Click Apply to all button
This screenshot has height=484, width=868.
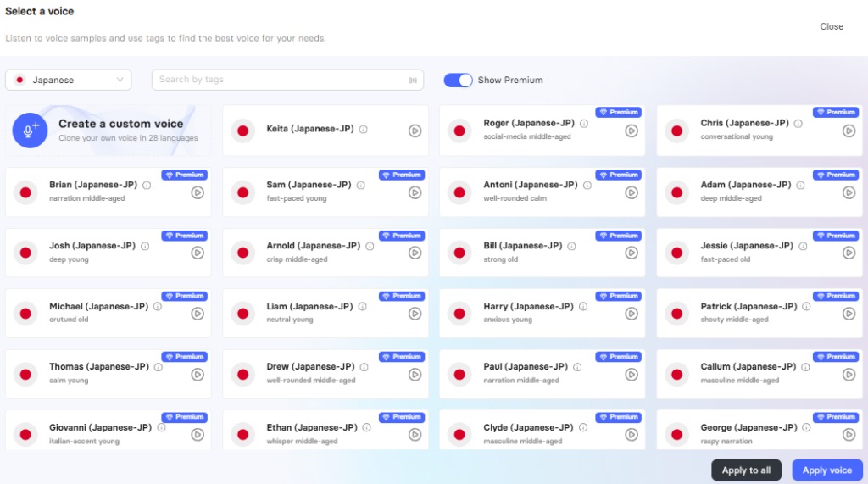pos(746,470)
